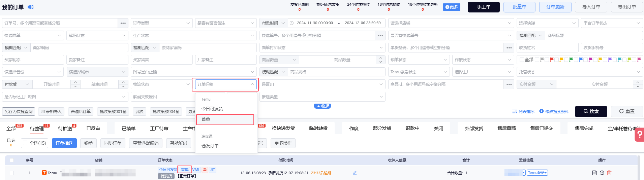Image resolution: width=644 pixels, height=180 pixels.
Task: Switch to the 待推送 tab
Action: (x=65, y=129)
